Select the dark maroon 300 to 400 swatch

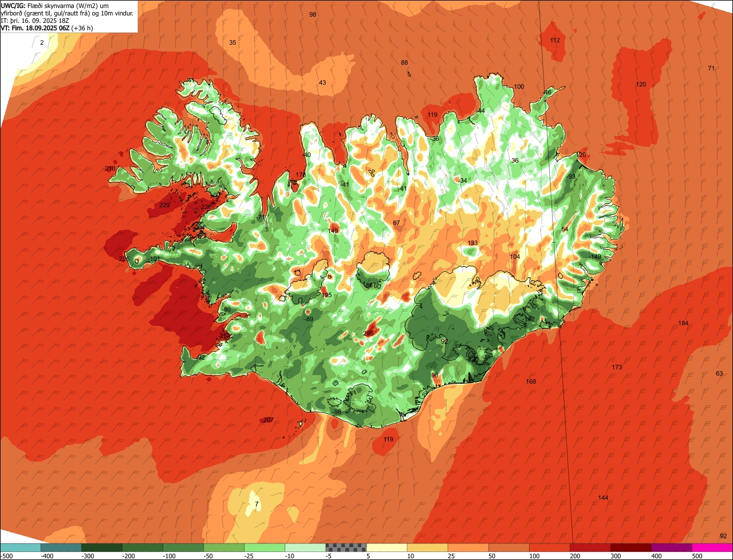coord(630,547)
